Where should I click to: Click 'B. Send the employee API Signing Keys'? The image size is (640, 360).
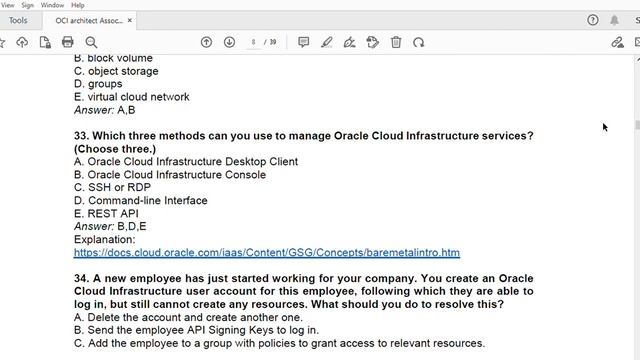tap(196, 330)
